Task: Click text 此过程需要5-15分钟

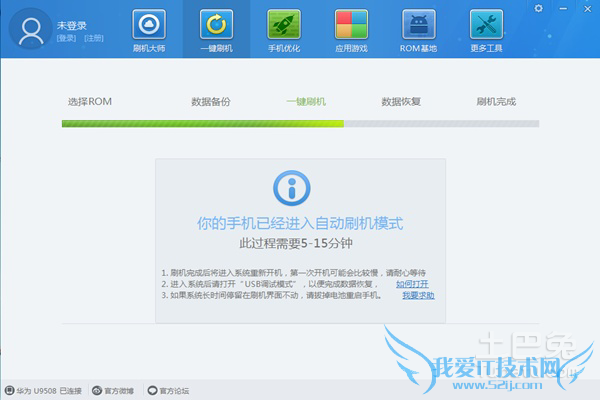Action: coord(296,243)
